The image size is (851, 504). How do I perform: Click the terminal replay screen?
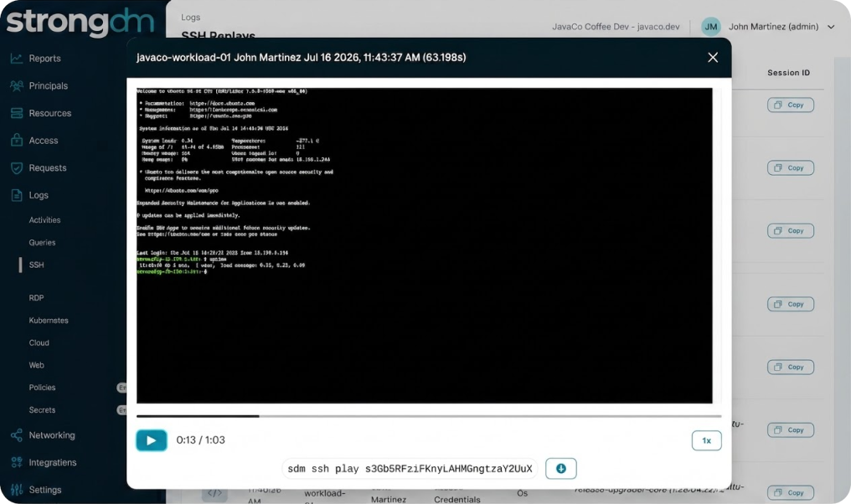[x=425, y=246]
